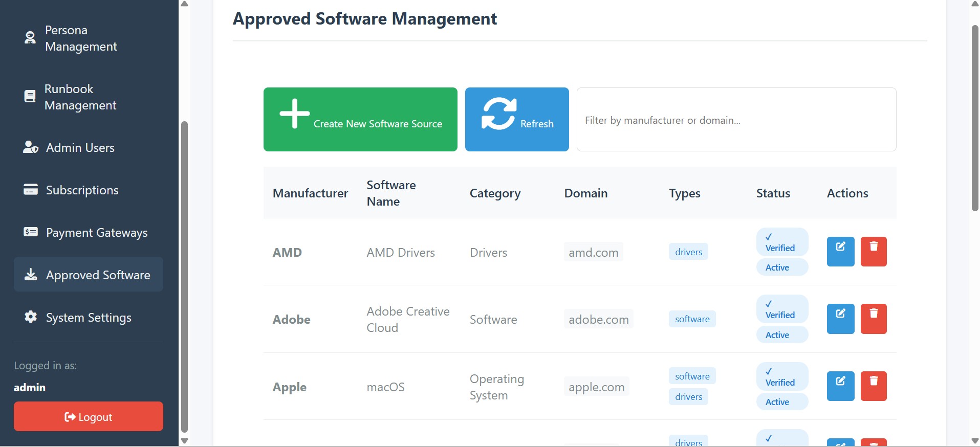The image size is (980, 447).
Task: Click the software type tag for Apple
Action: coord(692,376)
